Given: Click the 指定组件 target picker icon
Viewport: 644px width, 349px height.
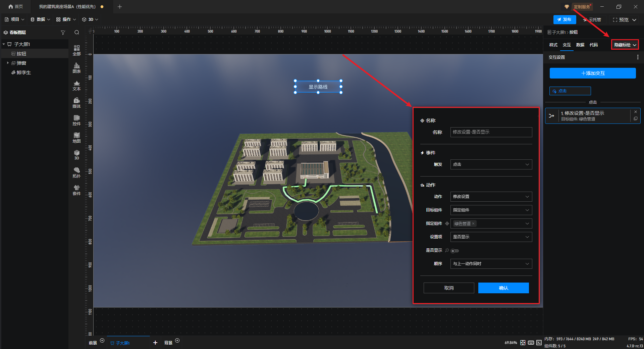Looking at the screenshot, I should tap(447, 223).
